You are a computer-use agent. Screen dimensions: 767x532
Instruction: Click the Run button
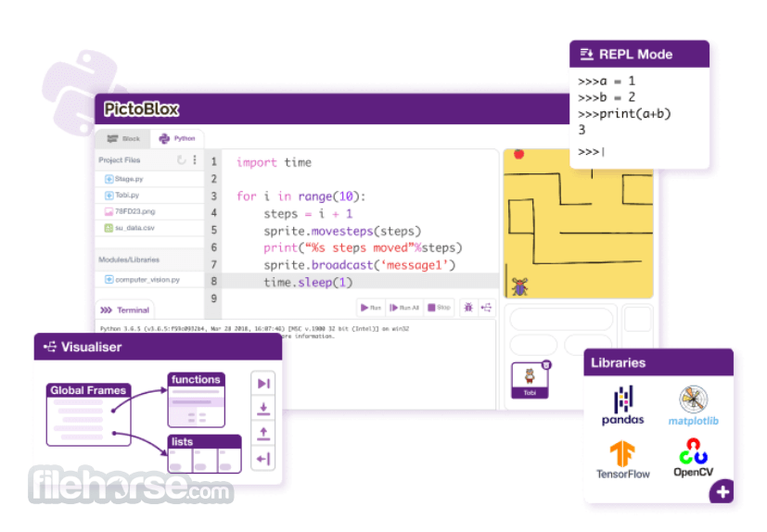[371, 308]
